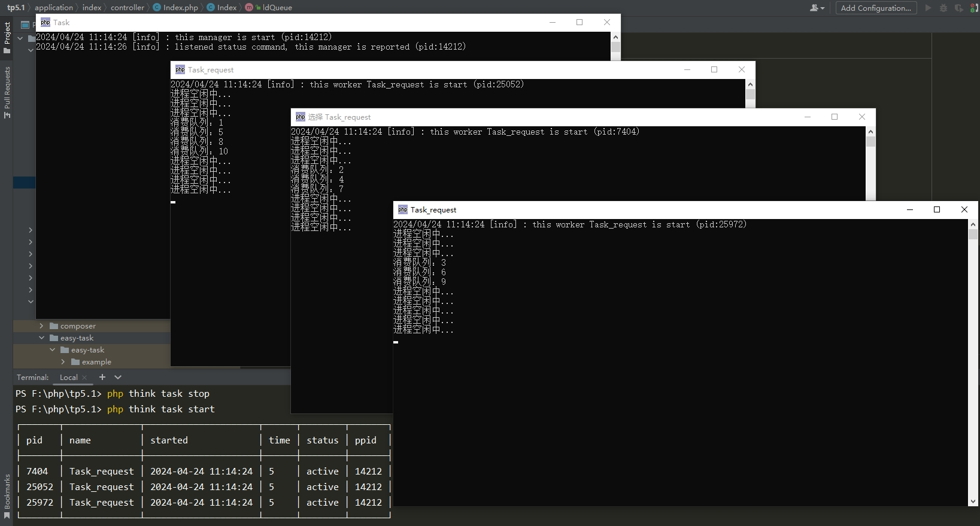The image size is (980, 526).
Task: Click controller breadcrumb
Action: pos(127,7)
